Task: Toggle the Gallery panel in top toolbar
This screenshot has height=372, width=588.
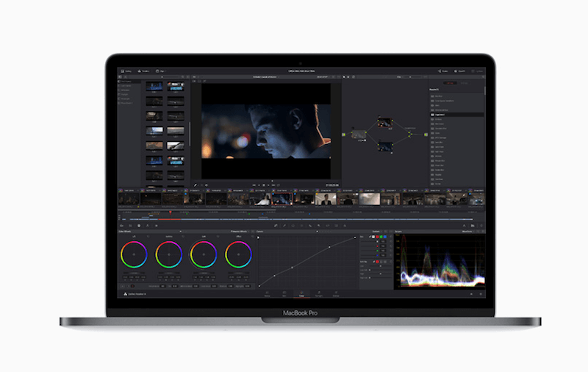Action: pos(125,71)
